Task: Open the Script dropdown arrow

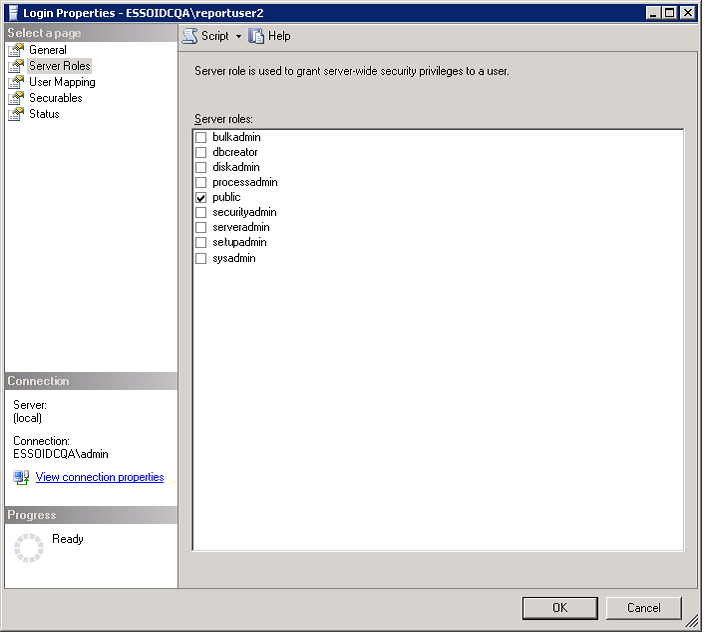Action: (x=239, y=36)
